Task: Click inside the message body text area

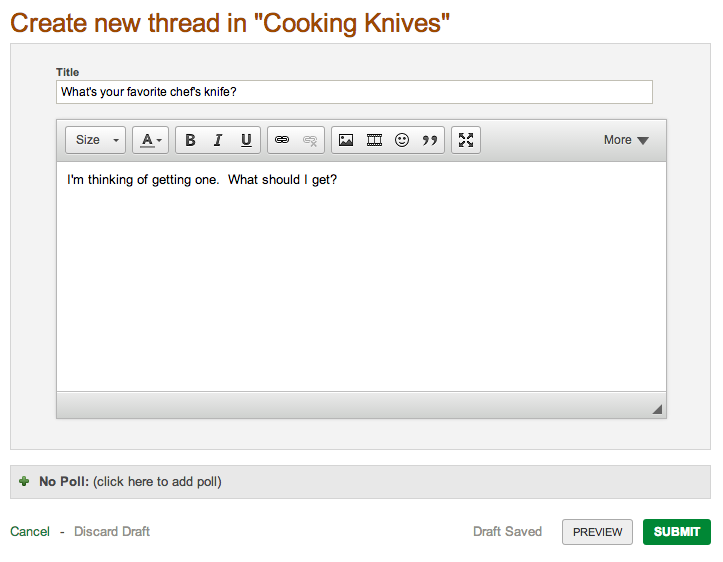Action: (x=362, y=276)
